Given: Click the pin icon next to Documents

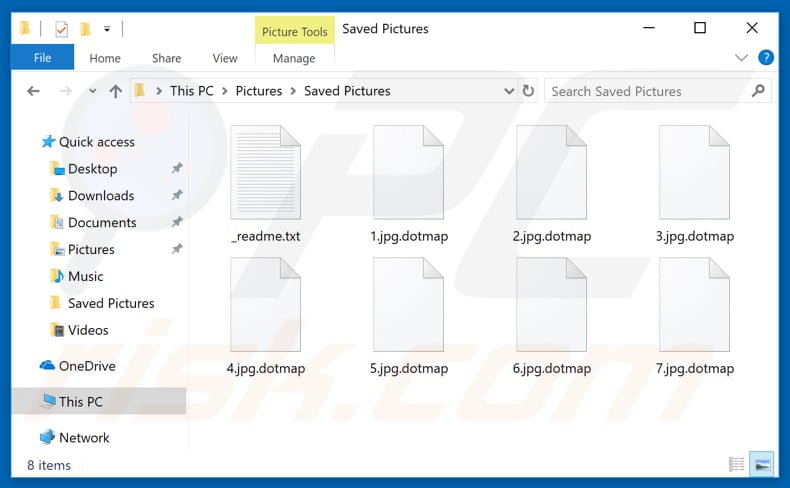Looking at the screenshot, I should tap(176, 222).
